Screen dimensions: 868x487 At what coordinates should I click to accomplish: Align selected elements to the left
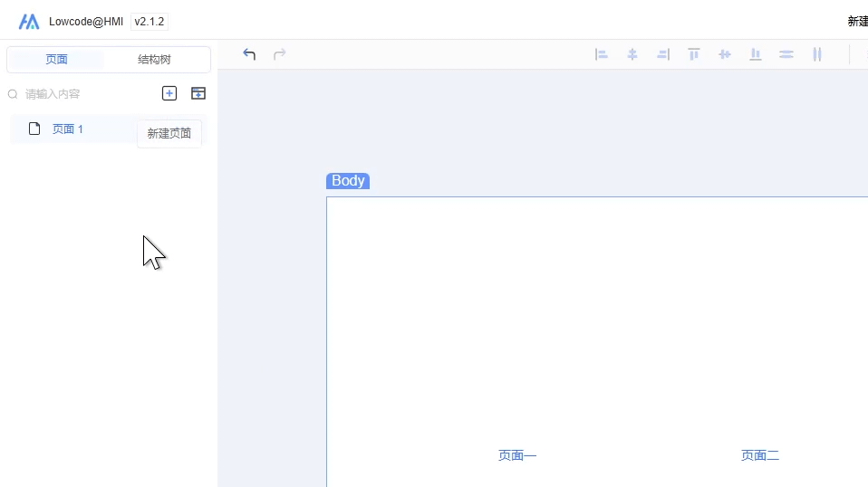point(602,54)
